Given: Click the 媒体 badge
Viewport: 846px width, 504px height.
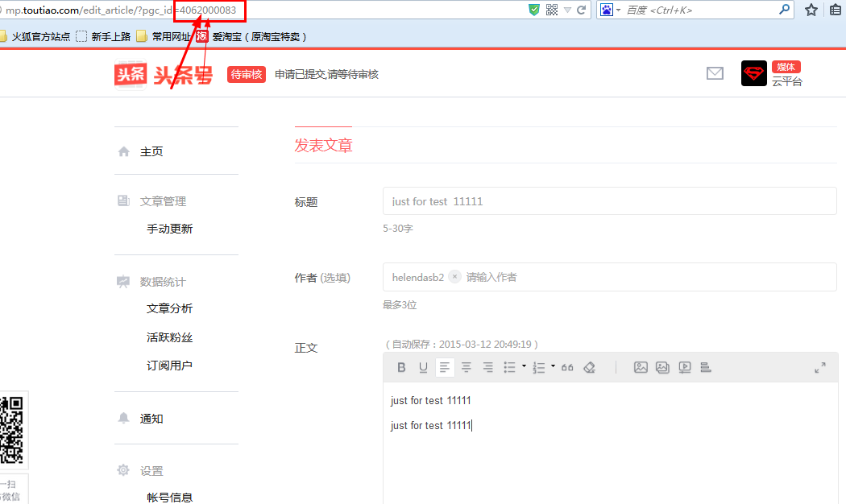Looking at the screenshot, I should click(786, 67).
